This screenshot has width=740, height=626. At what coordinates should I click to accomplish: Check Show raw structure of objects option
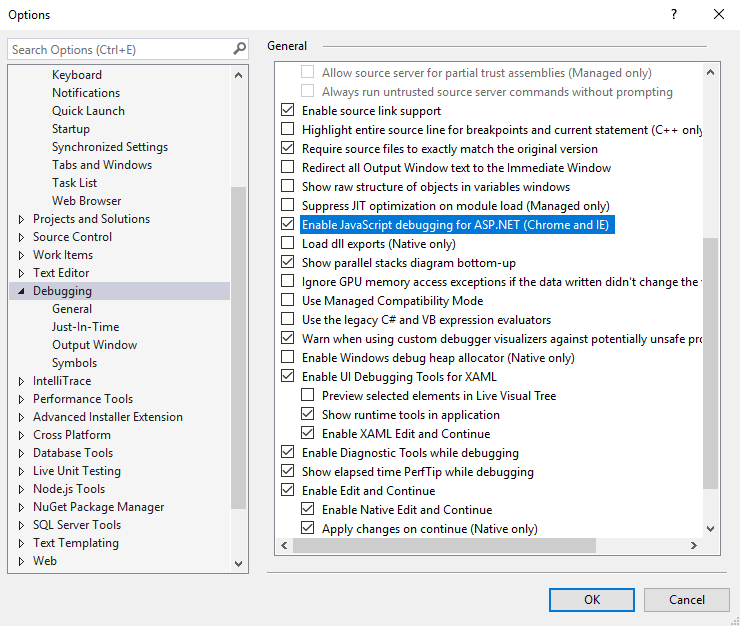(x=287, y=186)
